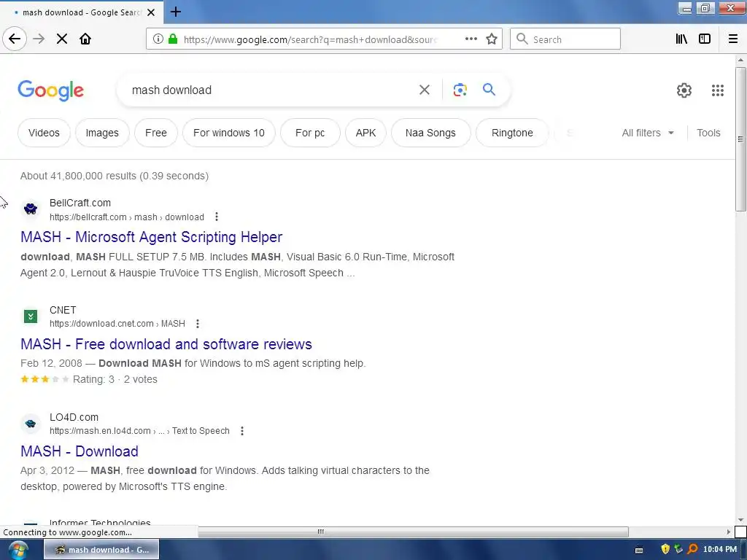Open the MASH - Download LO4D link
Screen dimensions: 747x560
(x=80, y=451)
